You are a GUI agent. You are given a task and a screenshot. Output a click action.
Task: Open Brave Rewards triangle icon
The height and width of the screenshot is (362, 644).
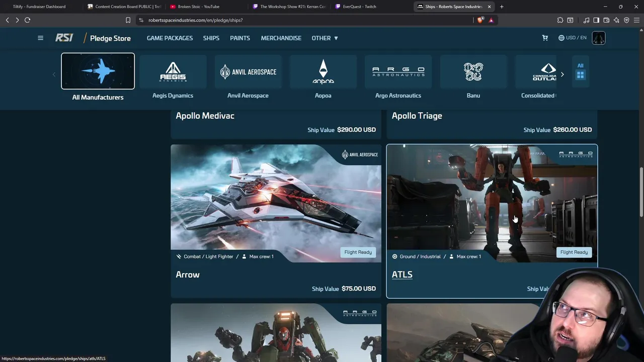point(491,20)
